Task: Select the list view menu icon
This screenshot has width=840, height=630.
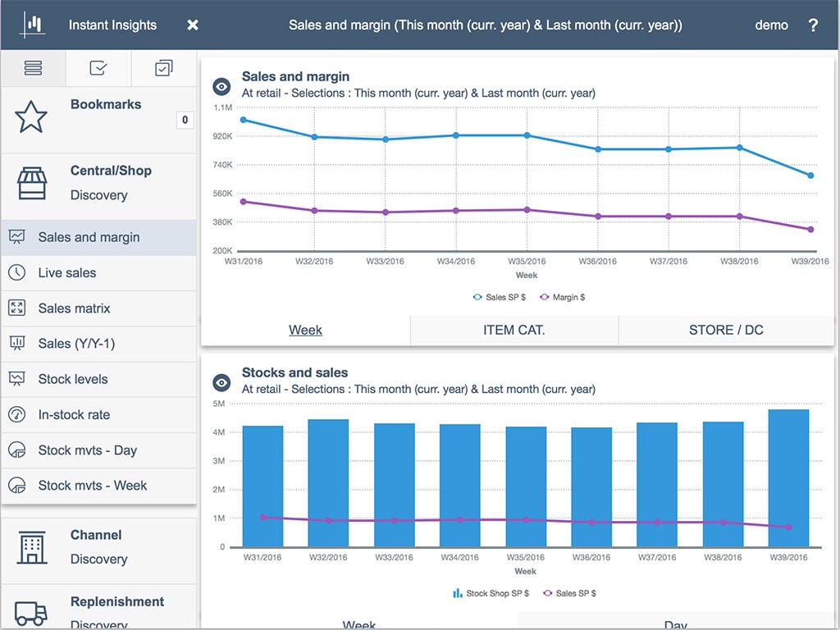Action: (x=33, y=69)
